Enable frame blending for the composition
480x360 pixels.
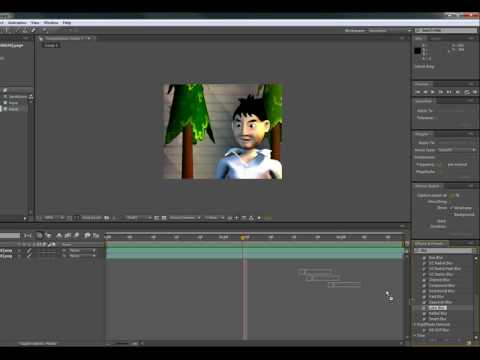[68, 236]
